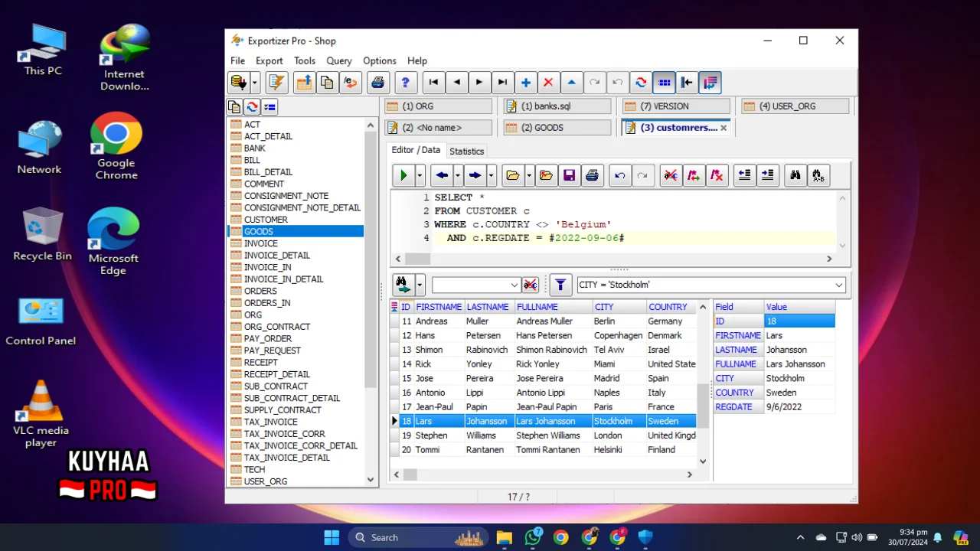The width and height of the screenshot is (980, 551).
Task: Click inside the SQL editor on the WHERE line
Action: tap(522, 224)
